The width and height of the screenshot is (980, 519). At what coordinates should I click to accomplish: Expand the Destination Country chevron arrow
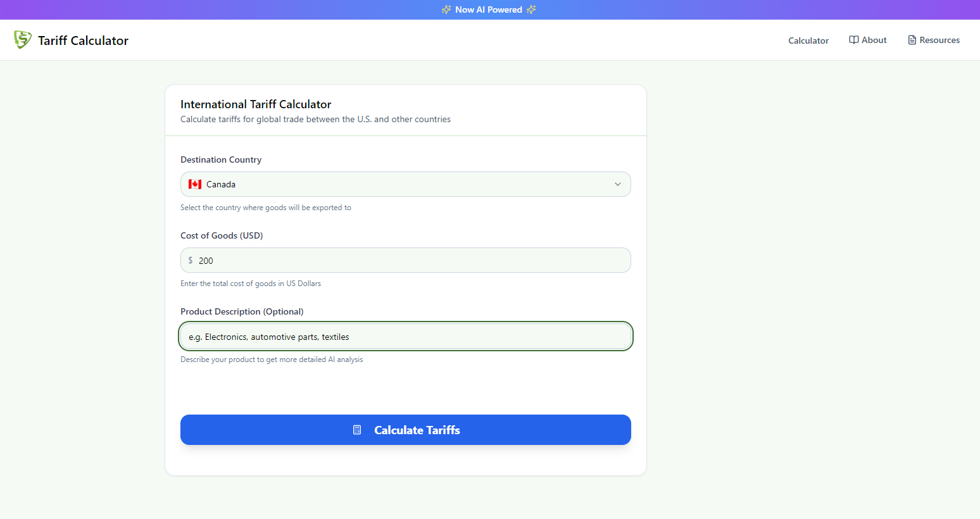(618, 184)
